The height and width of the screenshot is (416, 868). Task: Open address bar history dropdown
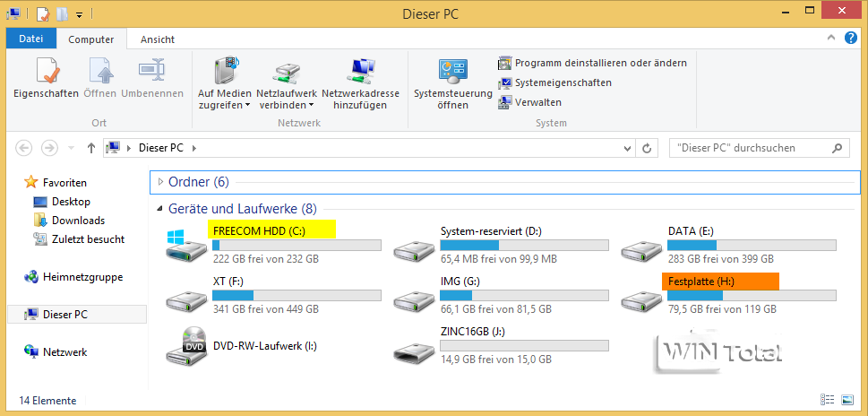[x=627, y=149]
